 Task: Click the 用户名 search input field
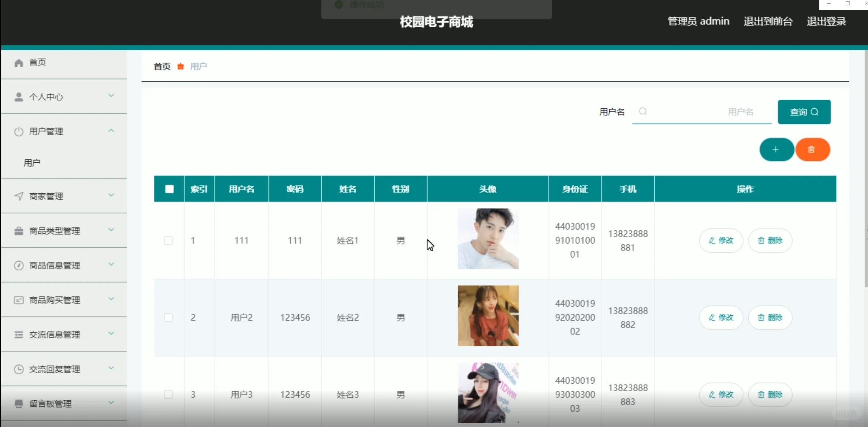(x=701, y=112)
